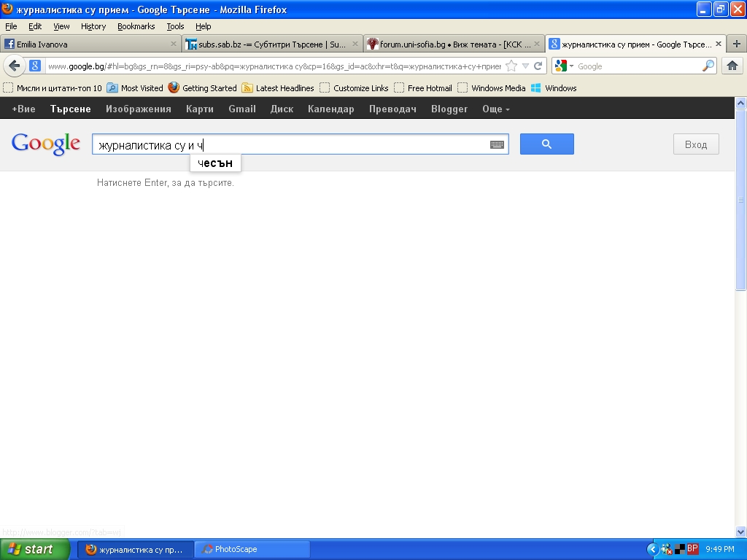
Task: Click the magnifier in Firefox search bar
Action: 708,66
